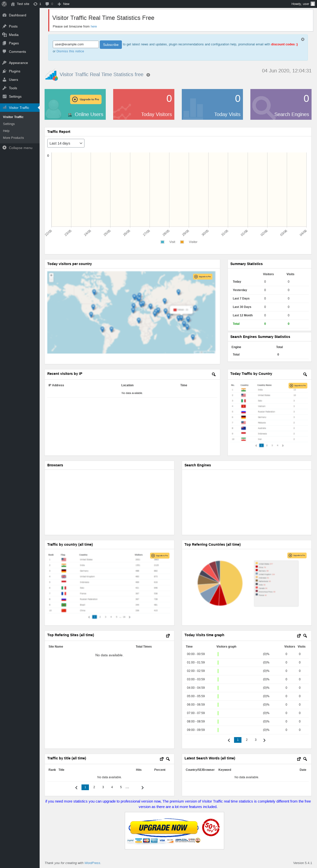This screenshot has width=317, height=868.
Task: Open the updates icon in admin bar
Action: 35,4
